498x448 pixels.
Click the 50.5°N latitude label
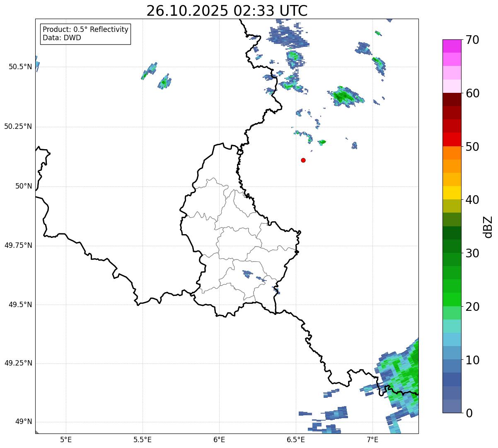pyautogui.click(x=20, y=67)
